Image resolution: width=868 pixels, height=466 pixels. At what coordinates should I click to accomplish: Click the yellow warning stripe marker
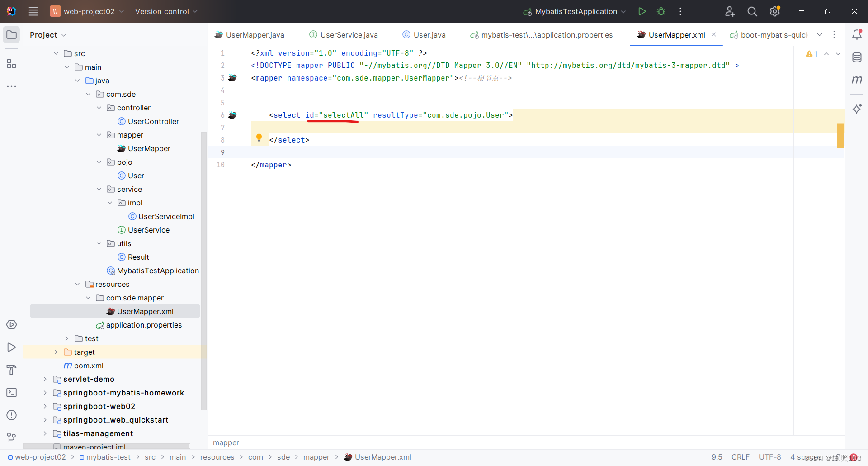840,136
